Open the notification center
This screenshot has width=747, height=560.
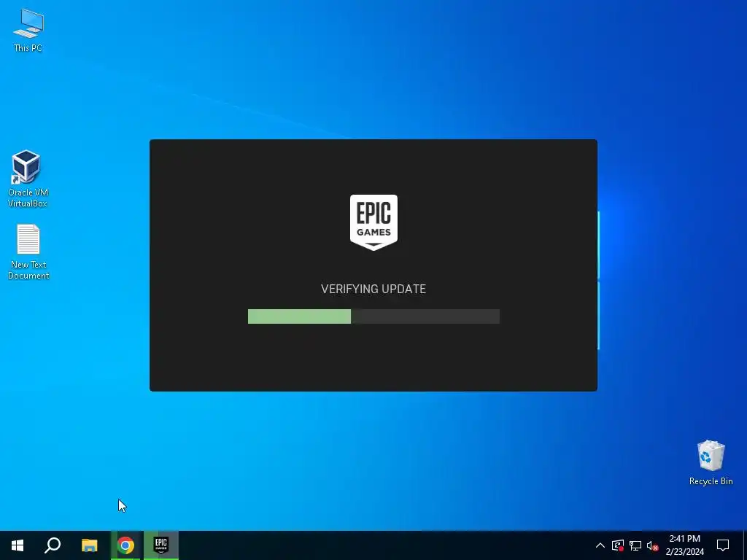723,545
